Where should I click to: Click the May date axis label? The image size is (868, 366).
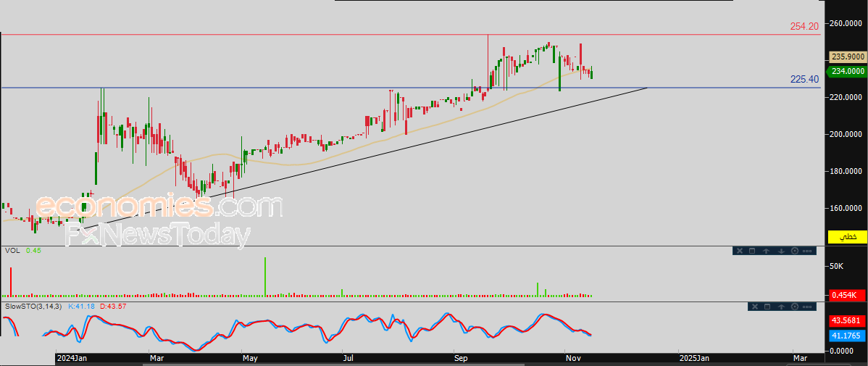pyautogui.click(x=250, y=358)
